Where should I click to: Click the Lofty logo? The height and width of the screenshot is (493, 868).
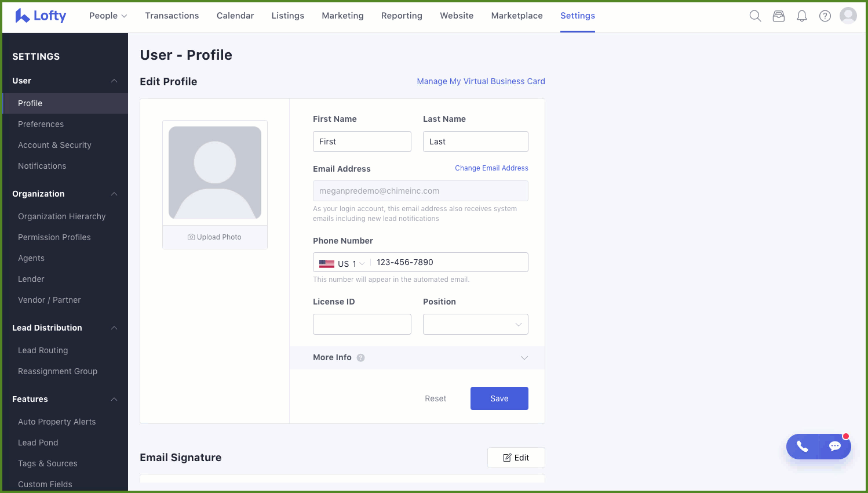click(40, 16)
